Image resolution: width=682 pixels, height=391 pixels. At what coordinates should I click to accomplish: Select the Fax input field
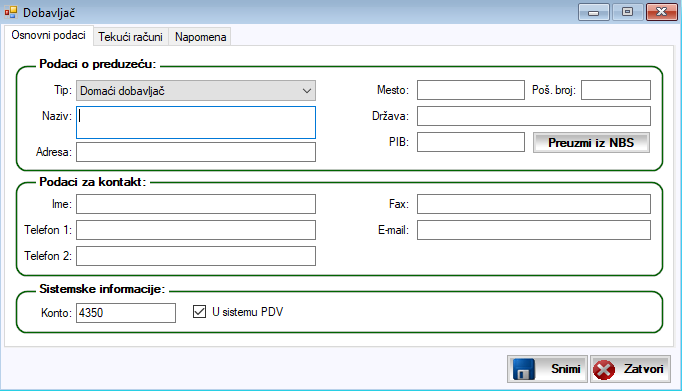pos(534,204)
